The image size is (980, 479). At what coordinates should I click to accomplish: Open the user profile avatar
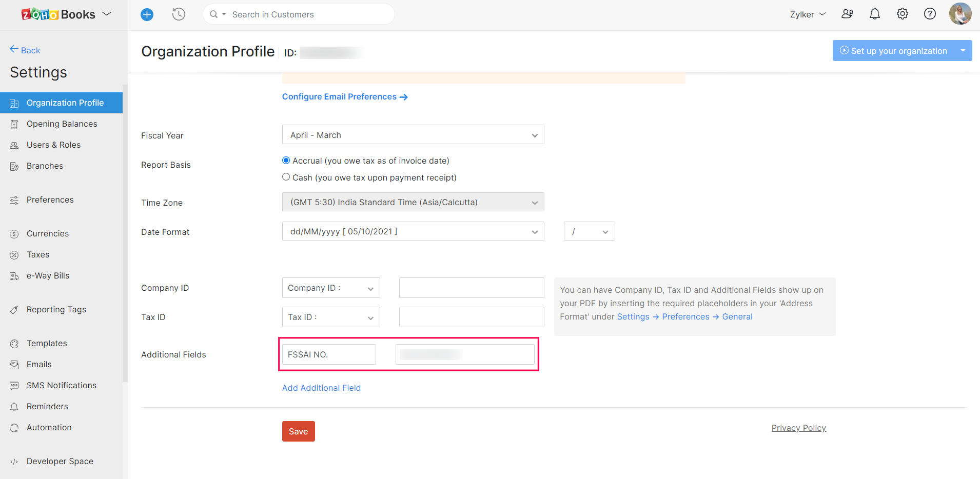(959, 14)
